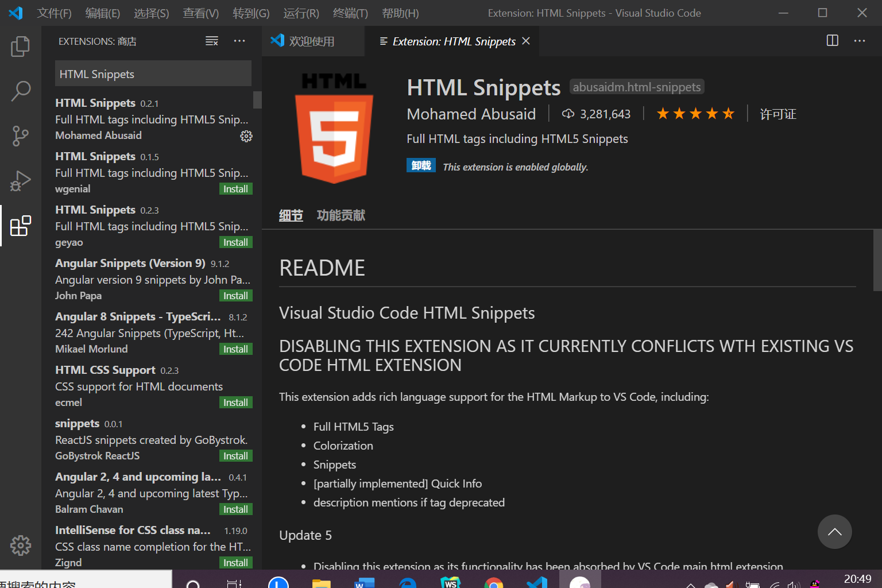Click the HTML5 extension logo
882x588 pixels.
(x=334, y=129)
